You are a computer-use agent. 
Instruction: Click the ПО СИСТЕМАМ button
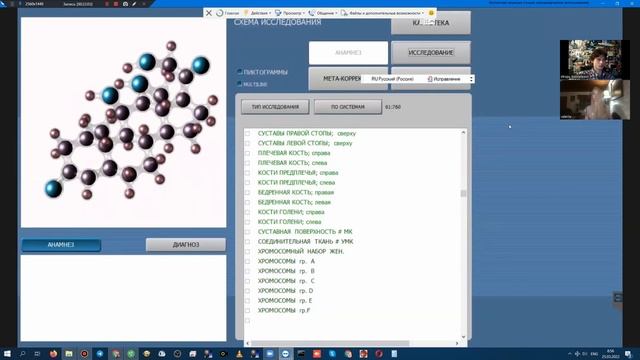tap(348, 107)
